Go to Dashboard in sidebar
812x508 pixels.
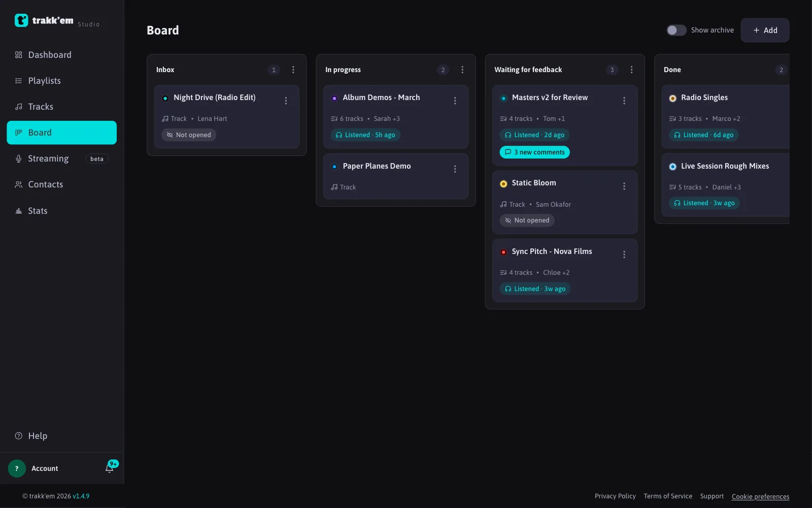(x=61, y=55)
